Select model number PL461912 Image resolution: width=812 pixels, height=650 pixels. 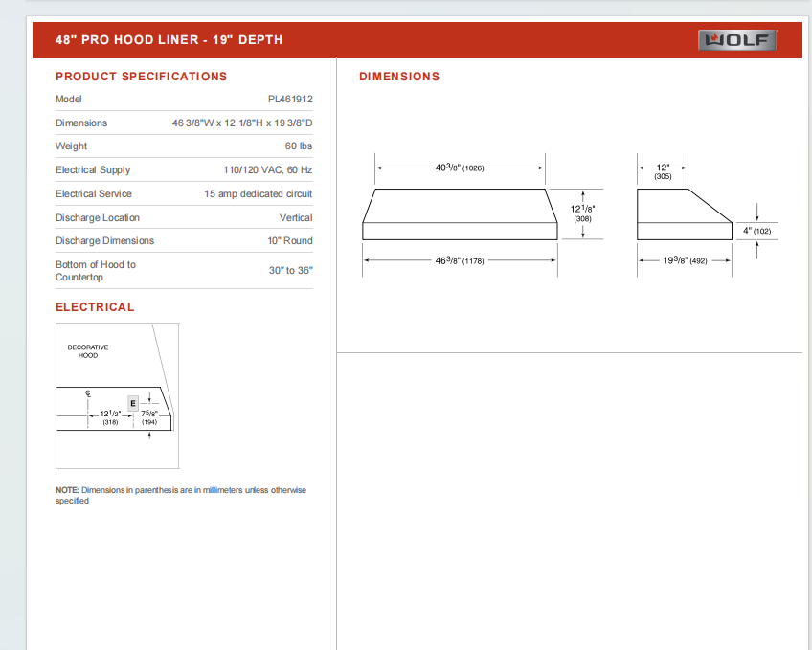click(x=290, y=99)
